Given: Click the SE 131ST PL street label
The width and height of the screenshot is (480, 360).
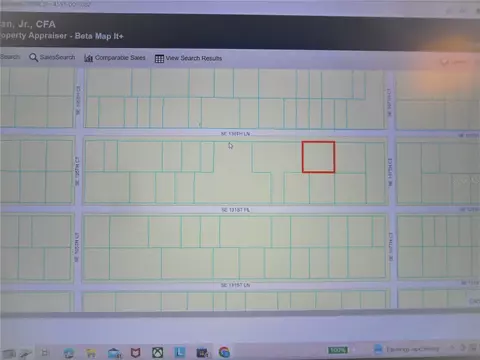Looking at the screenshot, I should [x=236, y=210].
